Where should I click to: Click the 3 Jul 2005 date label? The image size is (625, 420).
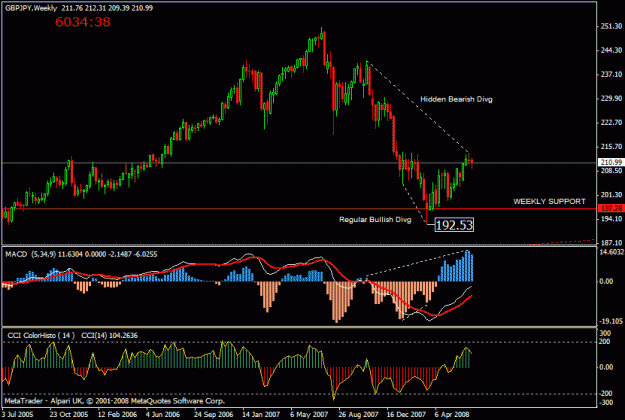[x=18, y=414]
